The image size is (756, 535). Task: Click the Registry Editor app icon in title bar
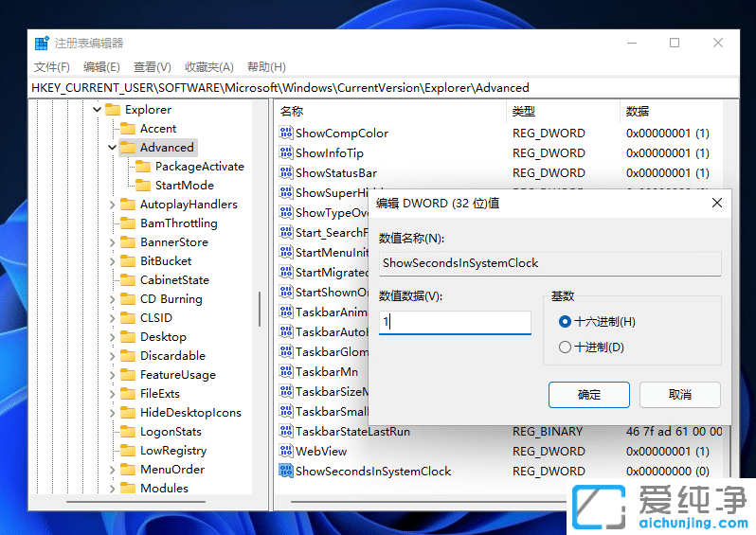42,43
